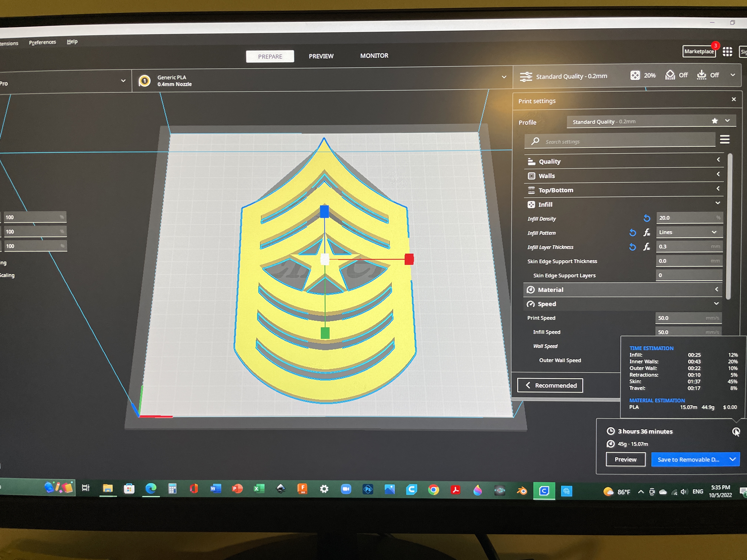Switch to the PREPARE tab

click(x=270, y=56)
